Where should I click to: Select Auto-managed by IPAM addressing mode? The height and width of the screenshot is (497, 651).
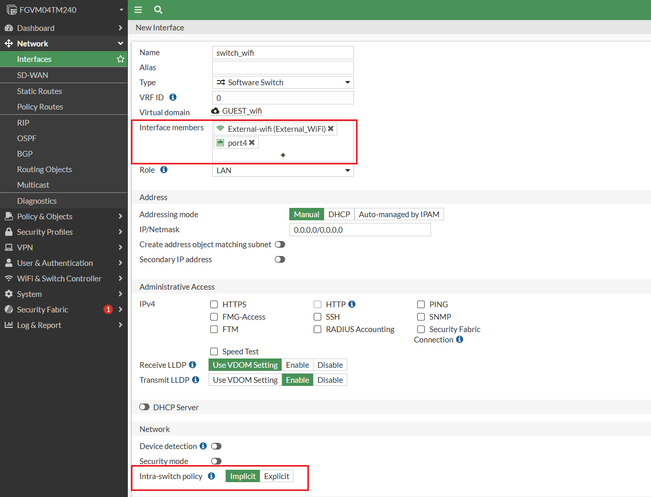[399, 214]
